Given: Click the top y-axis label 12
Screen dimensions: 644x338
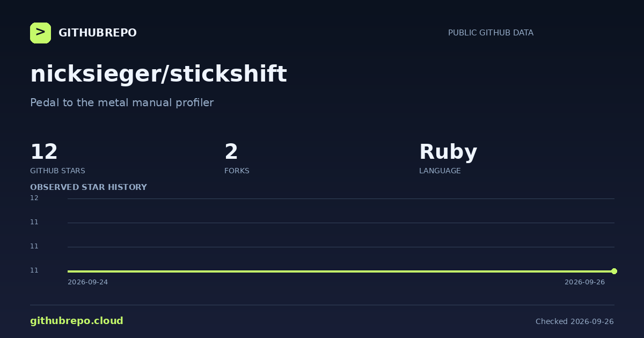Looking at the screenshot, I should [x=34, y=198].
